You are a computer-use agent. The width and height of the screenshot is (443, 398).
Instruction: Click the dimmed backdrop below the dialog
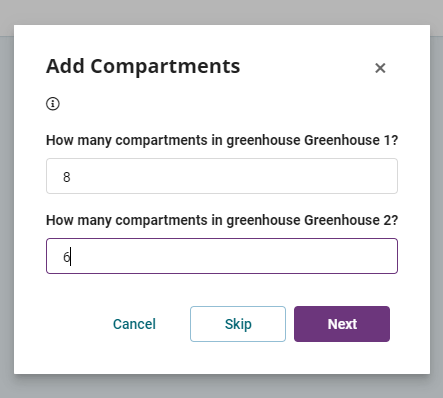click(x=222, y=387)
